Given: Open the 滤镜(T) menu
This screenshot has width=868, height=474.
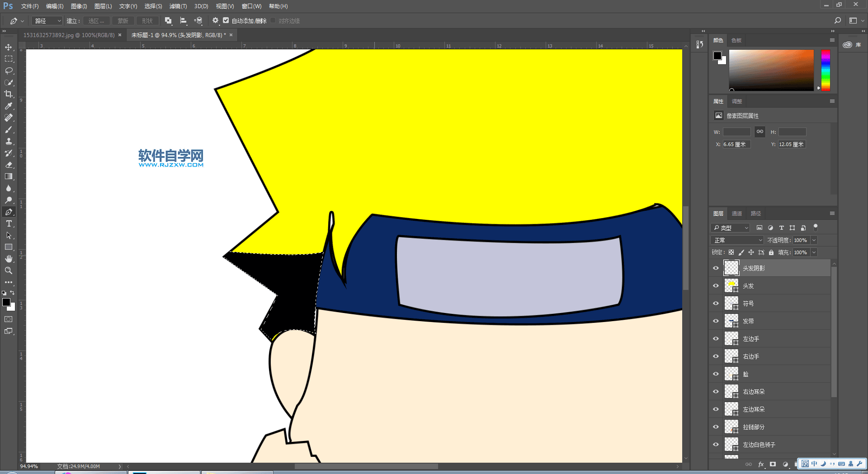Looking at the screenshot, I should (x=178, y=6).
